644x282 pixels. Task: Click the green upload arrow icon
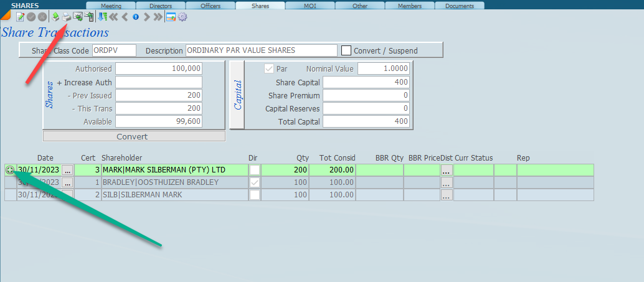click(55, 17)
